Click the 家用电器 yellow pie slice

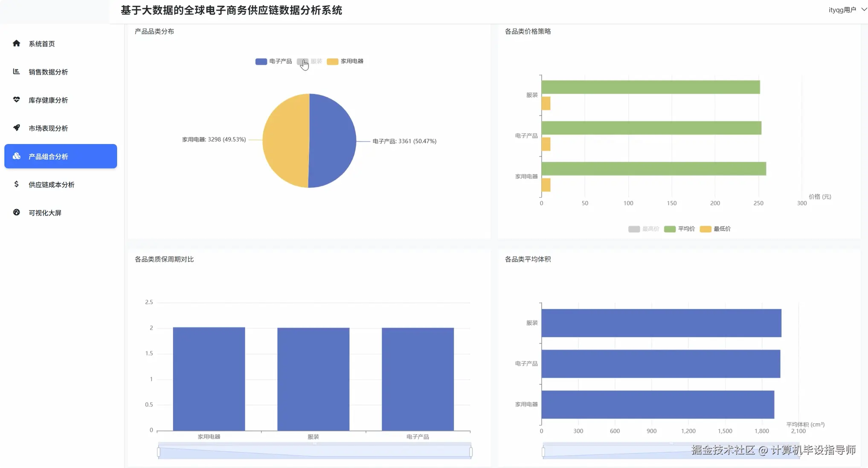click(x=285, y=141)
